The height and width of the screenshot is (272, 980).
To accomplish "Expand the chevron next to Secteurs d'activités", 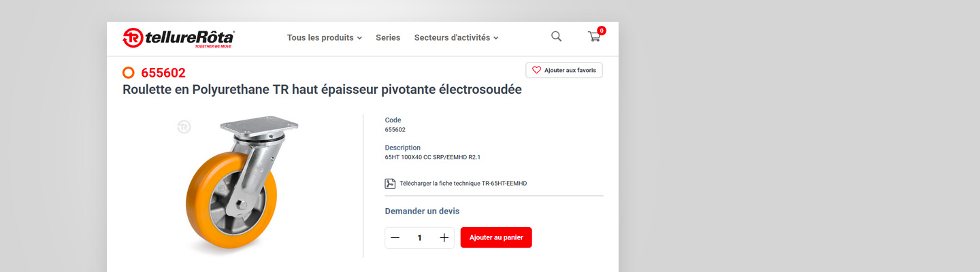I will (496, 39).
